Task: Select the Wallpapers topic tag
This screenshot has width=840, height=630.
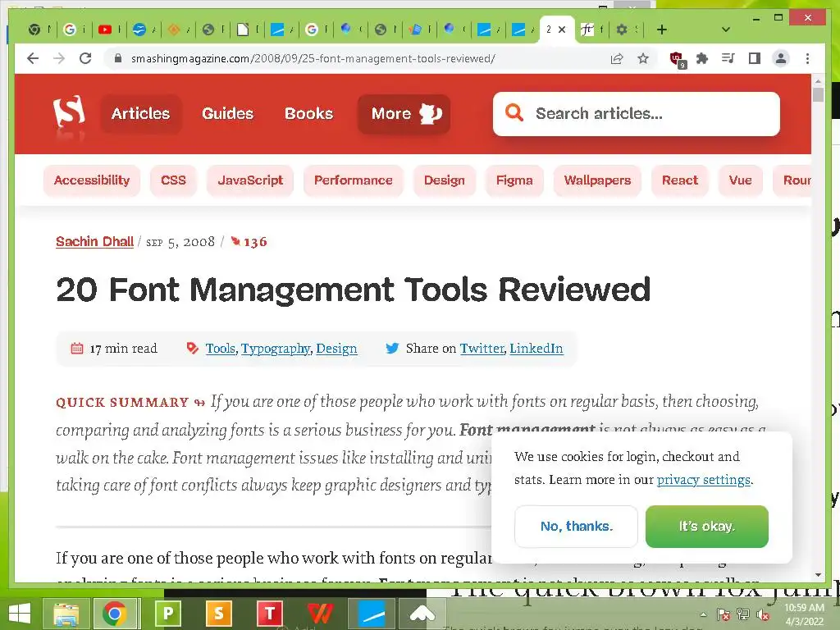Action: coord(597,180)
